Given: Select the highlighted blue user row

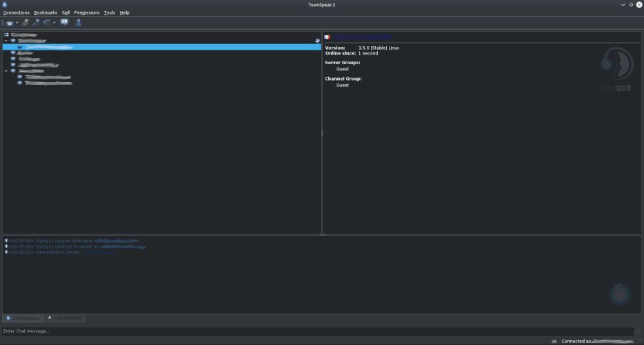Looking at the screenshot, I should click(162, 47).
